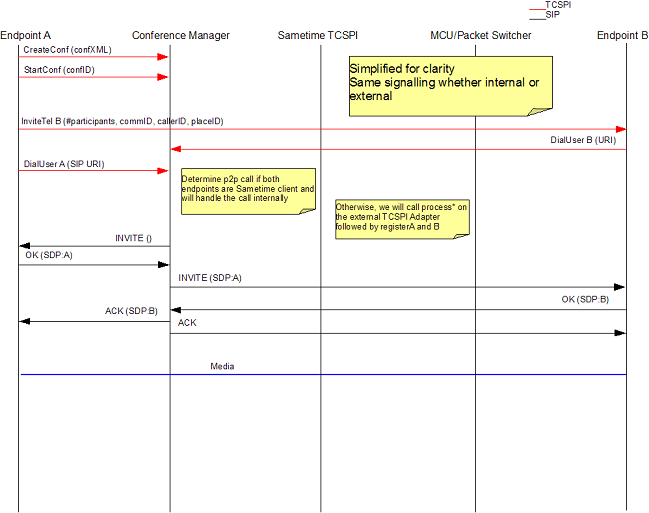Image resolution: width=649 pixels, height=513 pixels.
Task: Select the 'Otherwise, we will call process' note
Action: pyautogui.click(x=402, y=219)
